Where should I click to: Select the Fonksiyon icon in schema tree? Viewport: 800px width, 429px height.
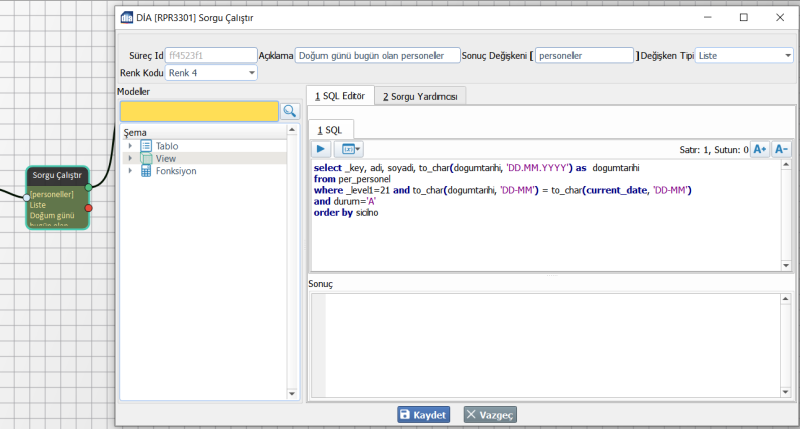[146, 171]
